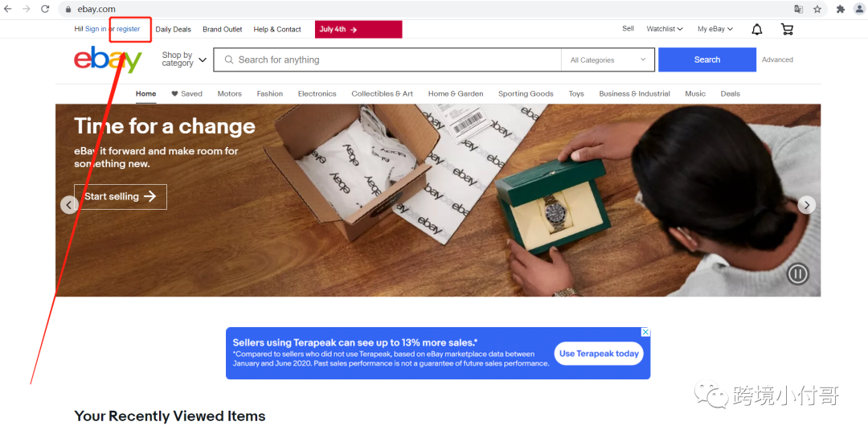Screen dimensions: 868x434
Task: Pause the banner carousel
Action: 798,273
